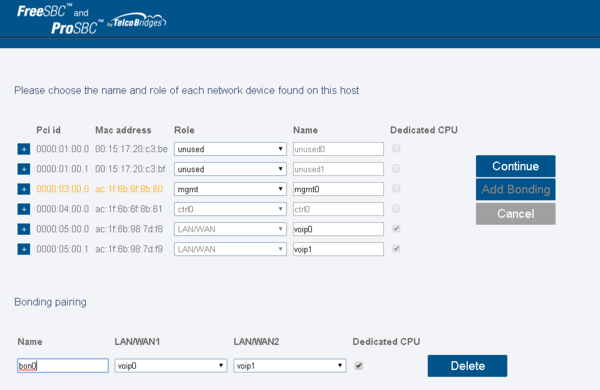Screen dimensions: 600x390
Task: Open LAN/WAN Role dropdown for voip0 row
Action: coord(230,229)
